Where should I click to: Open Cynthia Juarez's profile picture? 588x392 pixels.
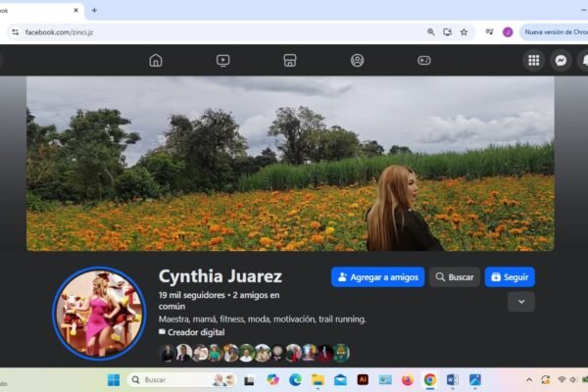pyautogui.click(x=99, y=315)
